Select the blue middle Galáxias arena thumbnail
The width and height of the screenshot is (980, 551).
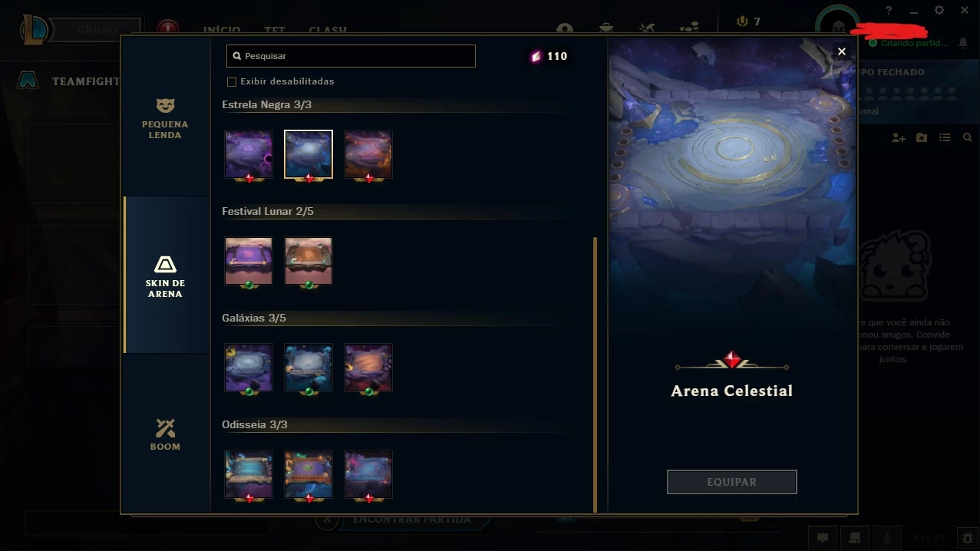pyautogui.click(x=309, y=368)
